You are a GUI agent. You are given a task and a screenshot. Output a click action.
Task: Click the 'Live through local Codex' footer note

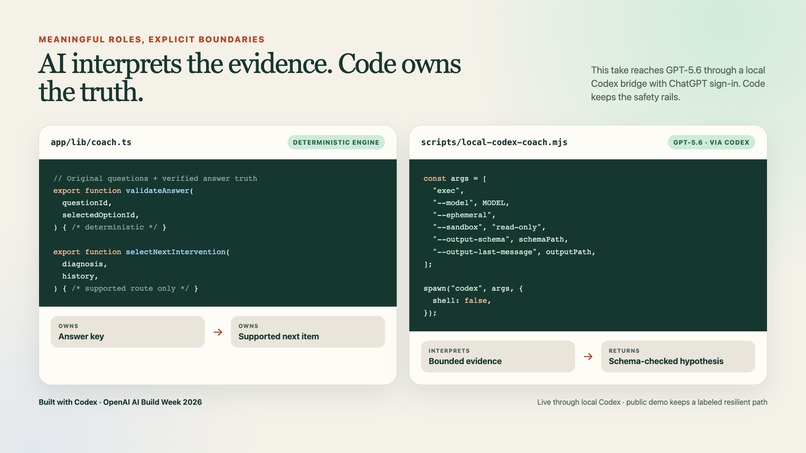[x=652, y=402]
